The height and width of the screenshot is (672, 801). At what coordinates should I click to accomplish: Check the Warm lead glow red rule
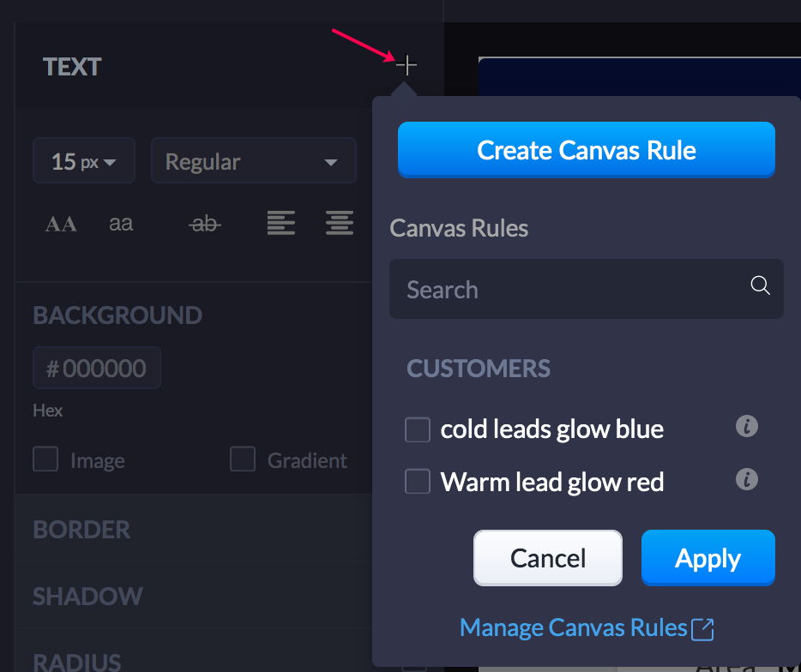pos(417,482)
